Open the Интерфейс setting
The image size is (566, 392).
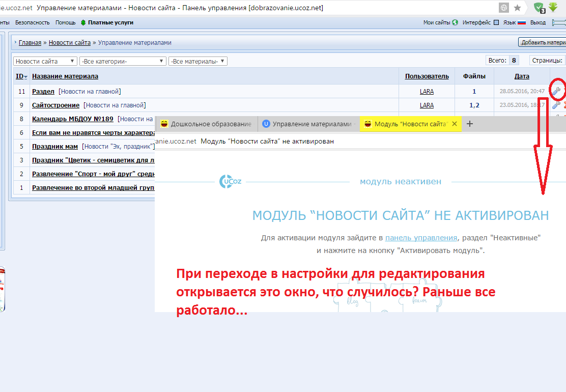[480, 22]
